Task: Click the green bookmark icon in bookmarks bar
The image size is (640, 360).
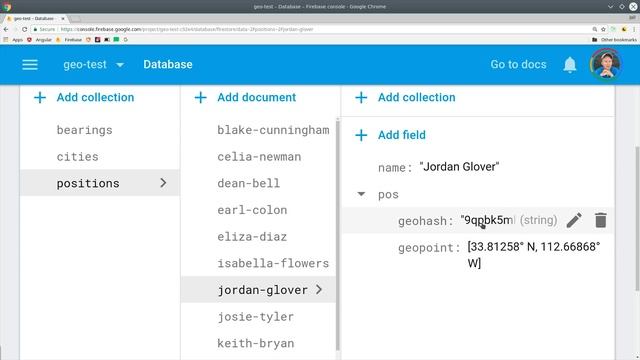Action: point(116,40)
